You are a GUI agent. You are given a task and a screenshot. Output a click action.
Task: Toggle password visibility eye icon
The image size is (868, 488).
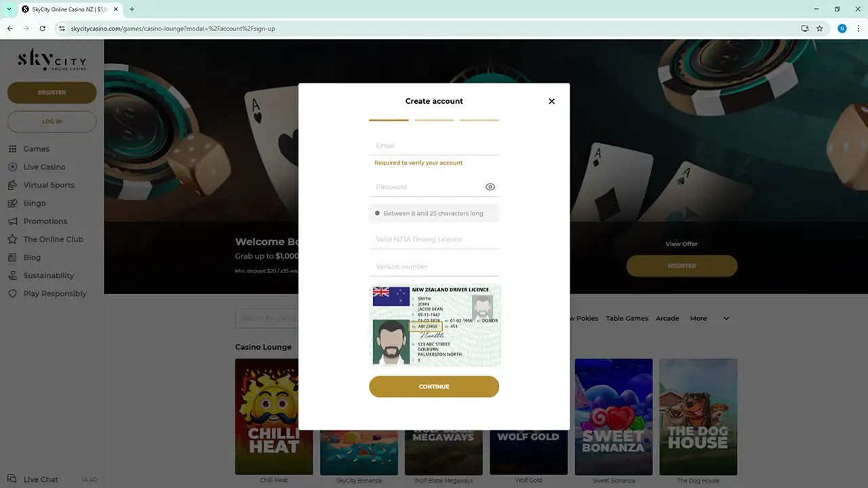[x=490, y=187]
